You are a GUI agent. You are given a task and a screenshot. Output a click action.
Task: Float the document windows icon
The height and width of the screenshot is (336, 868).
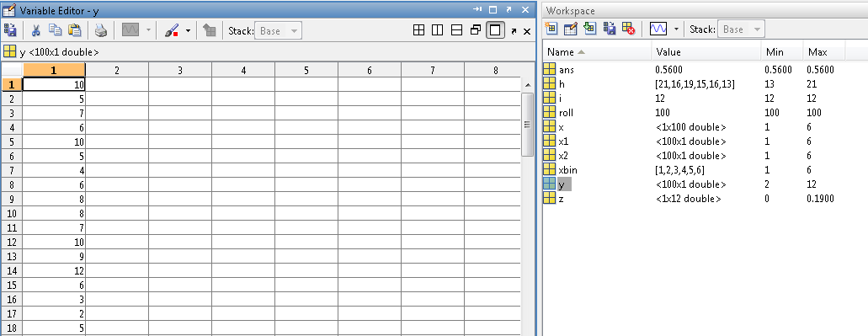coord(475,30)
